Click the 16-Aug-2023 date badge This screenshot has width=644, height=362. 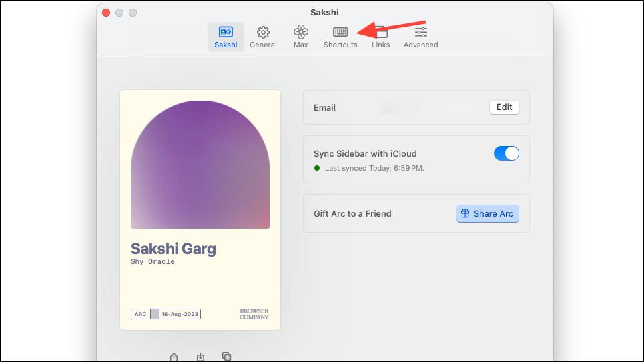coord(180,314)
